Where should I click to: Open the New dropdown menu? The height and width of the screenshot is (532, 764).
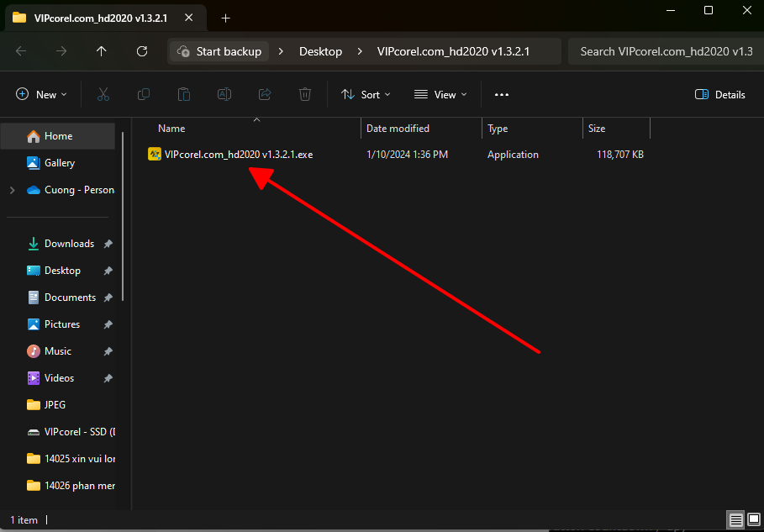pos(42,94)
